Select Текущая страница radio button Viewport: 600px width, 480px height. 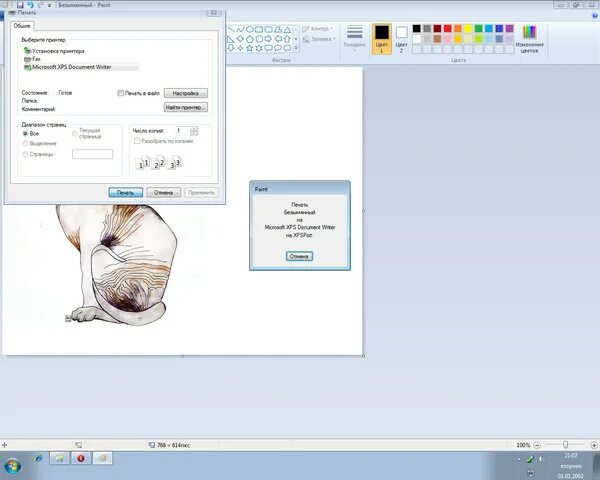click(75, 134)
